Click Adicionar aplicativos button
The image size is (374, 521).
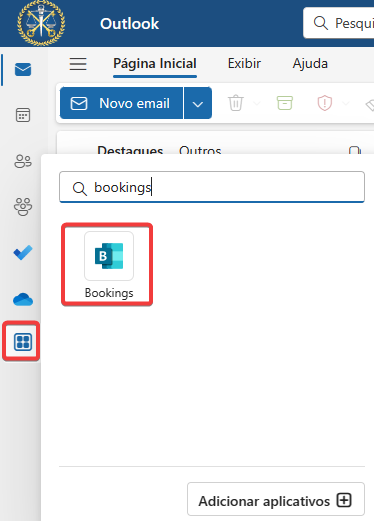coord(276,499)
